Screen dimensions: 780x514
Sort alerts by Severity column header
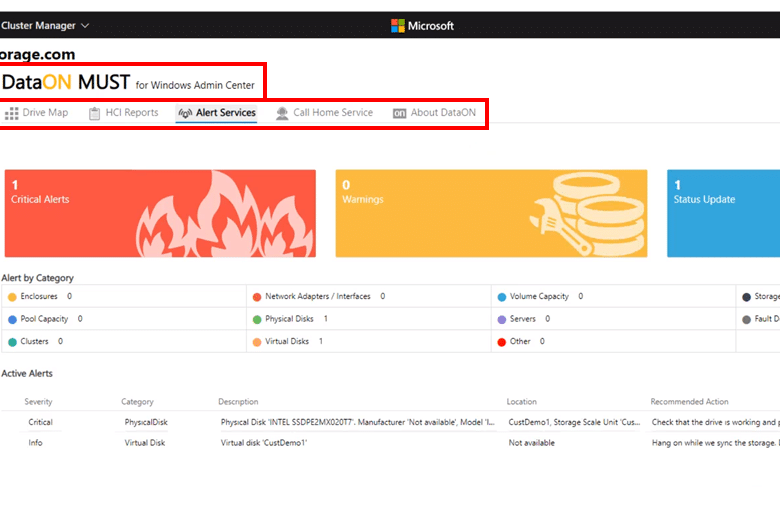click(x=38, y=402)
